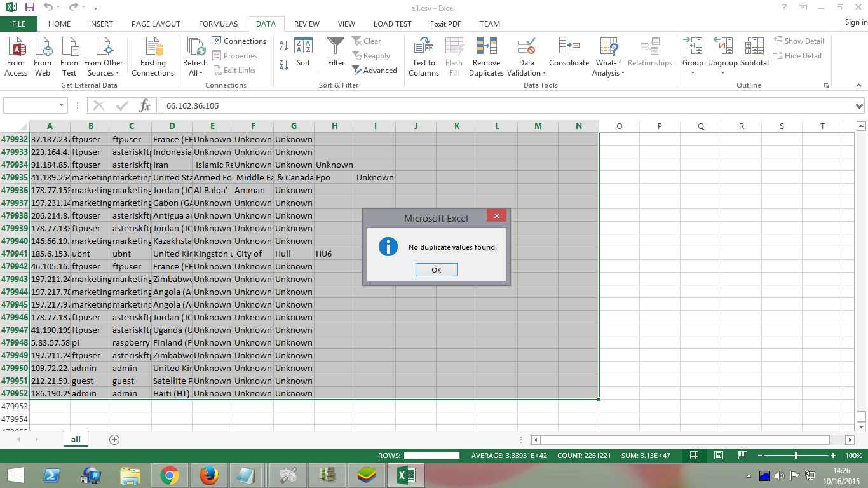Click the Subtotal icon
This screenshot has width=868, height=488.
coord(754,48)
